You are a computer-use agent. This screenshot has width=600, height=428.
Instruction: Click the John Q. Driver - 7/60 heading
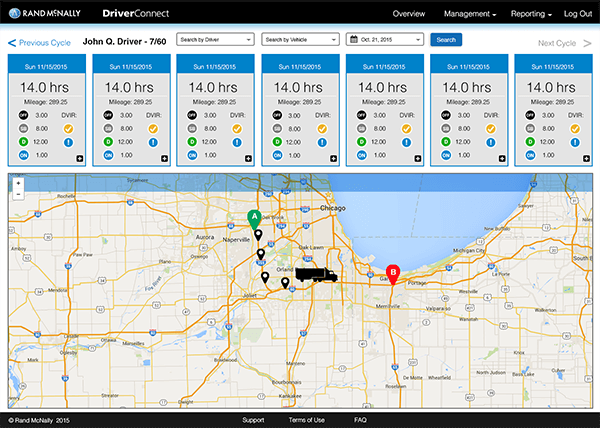125,42
